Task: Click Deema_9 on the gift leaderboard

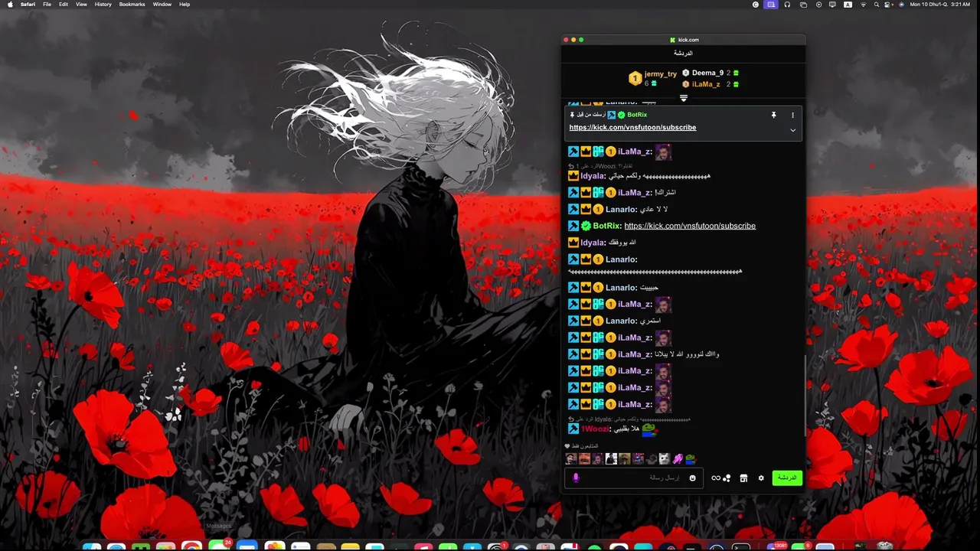Action: point(707,73)
